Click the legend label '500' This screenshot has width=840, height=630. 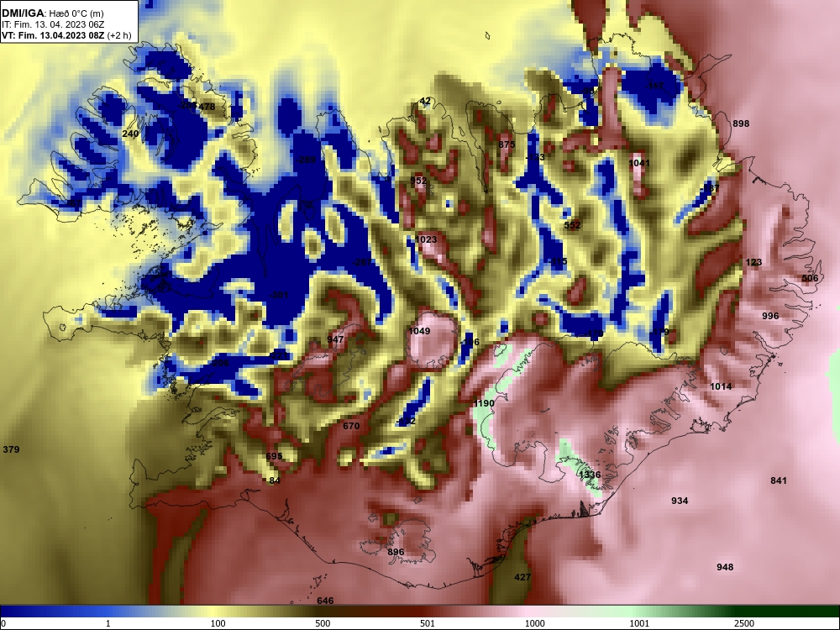coord(323,623)
